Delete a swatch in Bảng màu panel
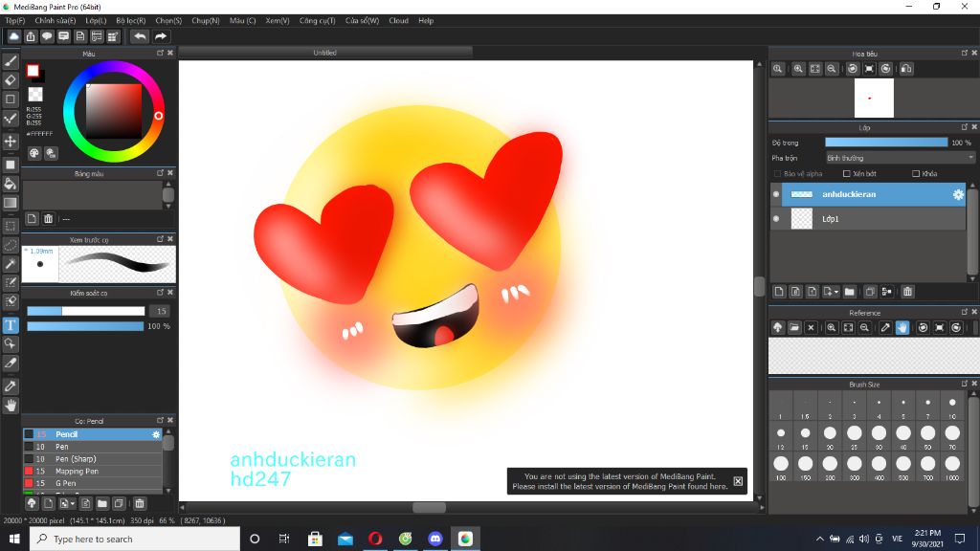The width and height of the screenshot is (980, 551). pyautogui.click(x=48, y=219)
